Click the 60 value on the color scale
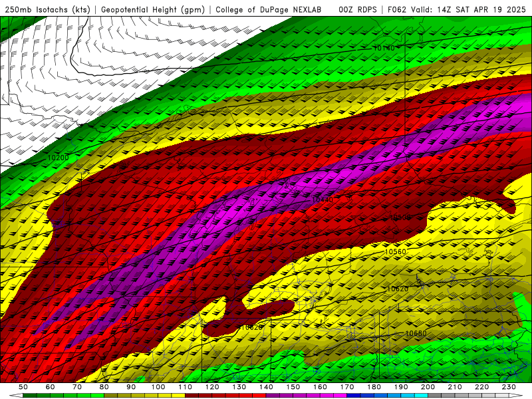Image resolution: width=532 pixels, height=399 pixels. point(51,387)
